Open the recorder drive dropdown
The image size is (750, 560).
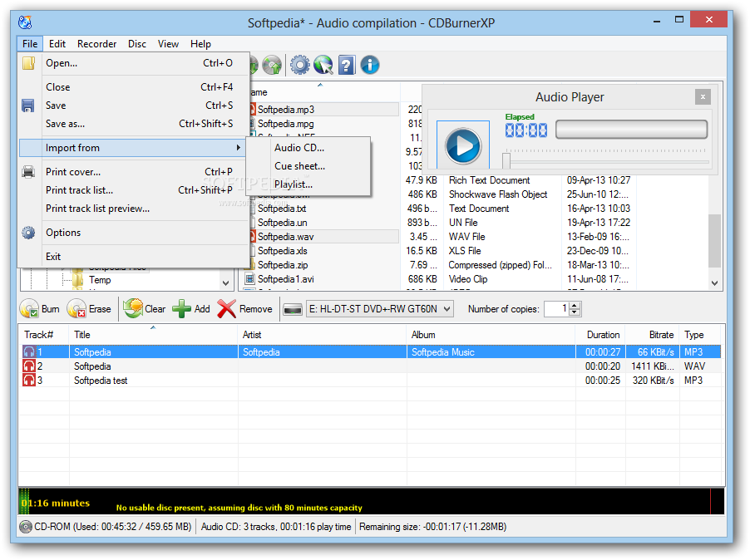(x=447, y=309)
